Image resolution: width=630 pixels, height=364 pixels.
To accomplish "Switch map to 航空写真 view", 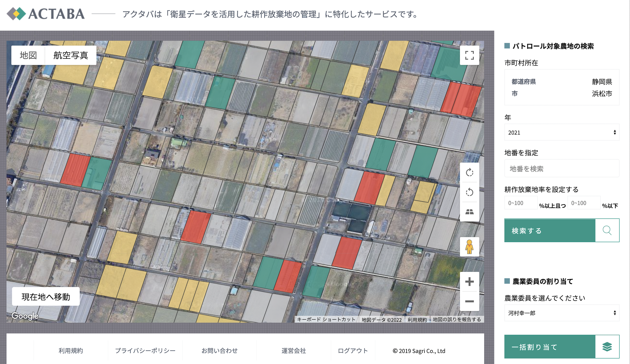I will [71, 55].
